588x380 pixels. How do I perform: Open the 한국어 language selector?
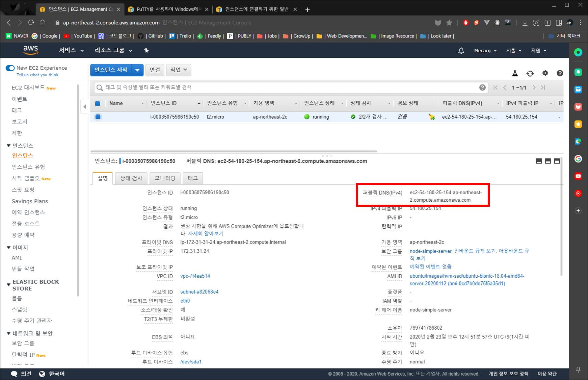tap(52, 374)
